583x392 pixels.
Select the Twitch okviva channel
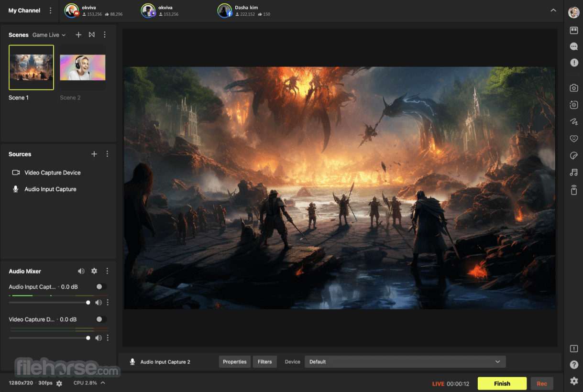tap(161, 11)
